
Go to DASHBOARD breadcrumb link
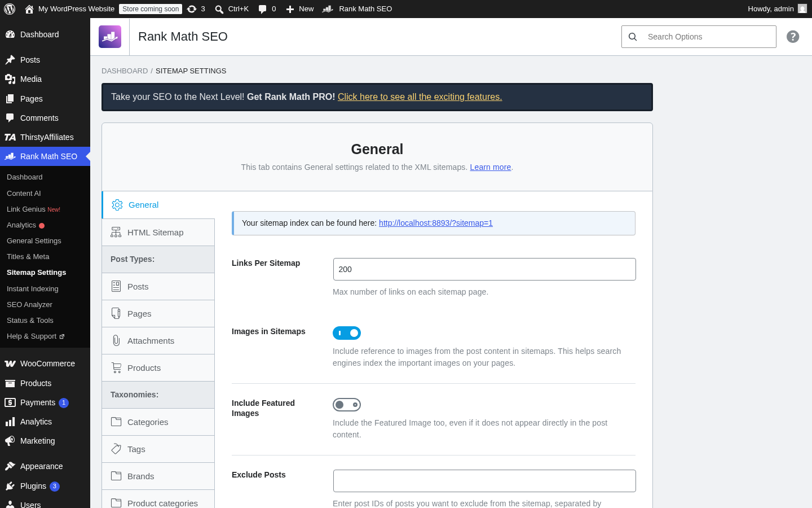coord(125,71)
